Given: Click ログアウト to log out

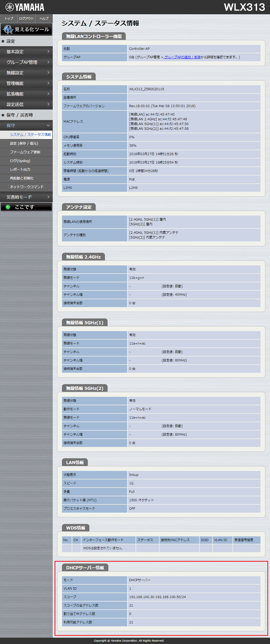Looking at the screenshot, I should 26,18.
